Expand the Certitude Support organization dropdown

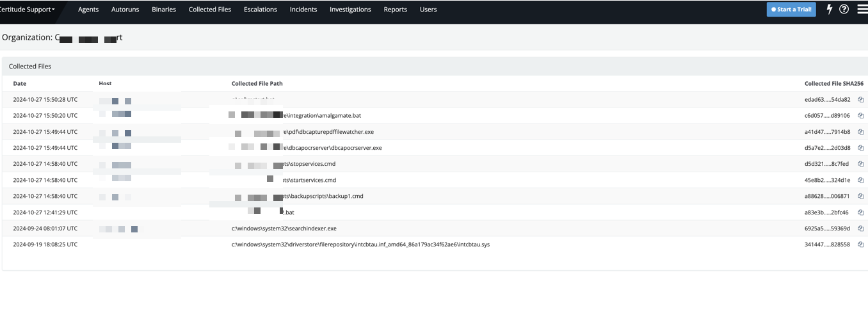28,10
